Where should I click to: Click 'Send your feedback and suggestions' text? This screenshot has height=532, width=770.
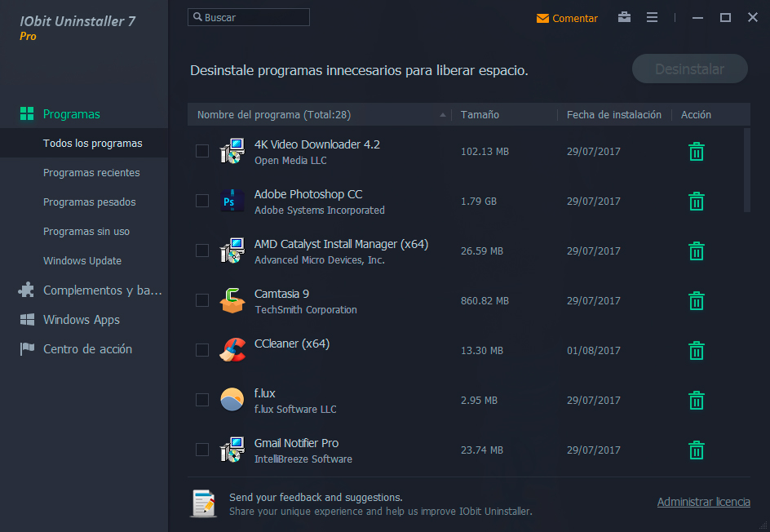click(x=316, y=497)
